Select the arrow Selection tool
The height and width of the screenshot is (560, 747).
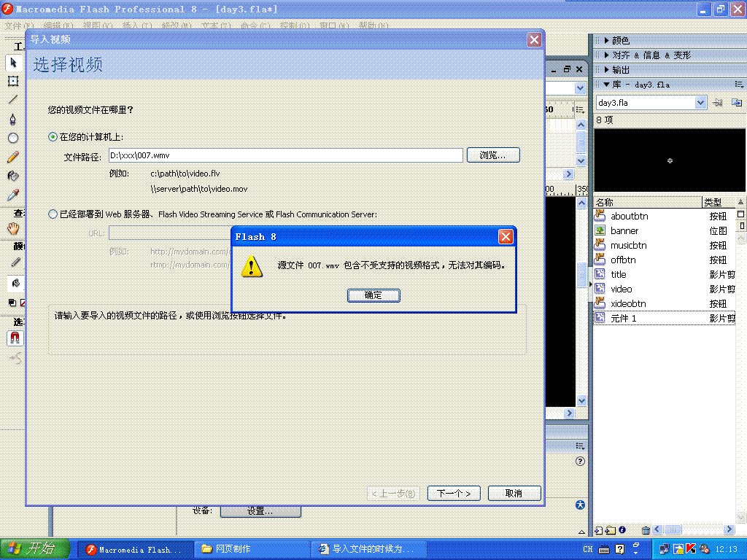pyautogui.click(x=13, y=63)
